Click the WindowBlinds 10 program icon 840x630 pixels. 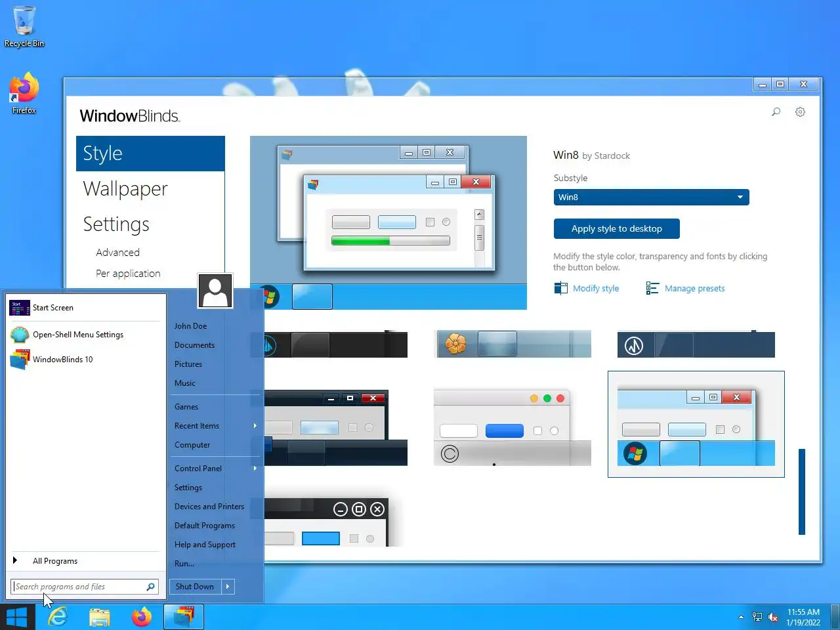click(20, 360)
